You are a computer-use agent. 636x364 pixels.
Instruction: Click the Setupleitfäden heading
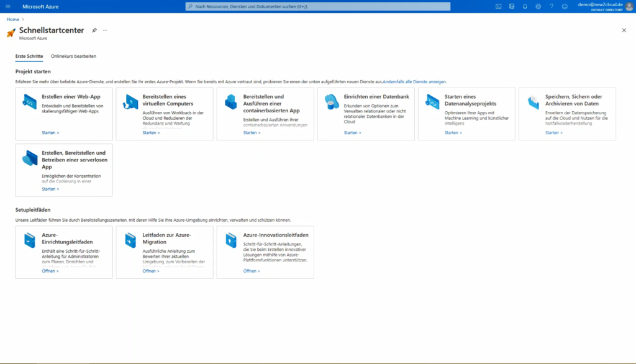tap(33, 210)
